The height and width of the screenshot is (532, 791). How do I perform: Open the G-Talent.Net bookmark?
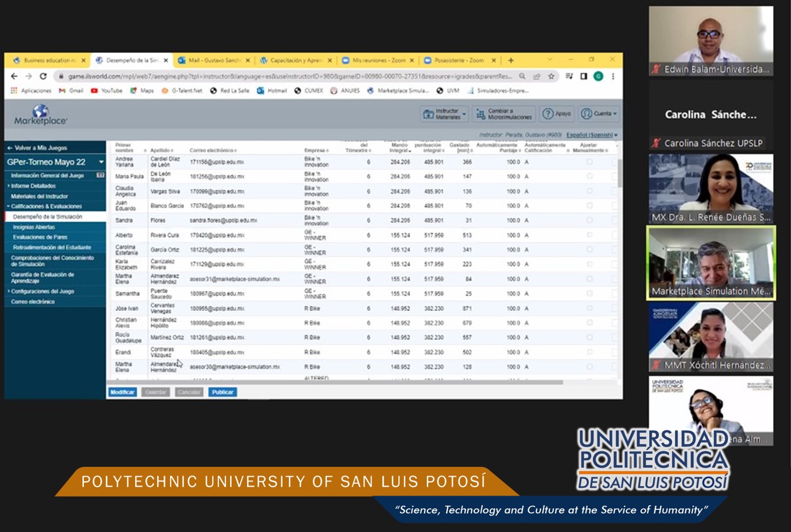pyautogui.click(x=182, y=91)
